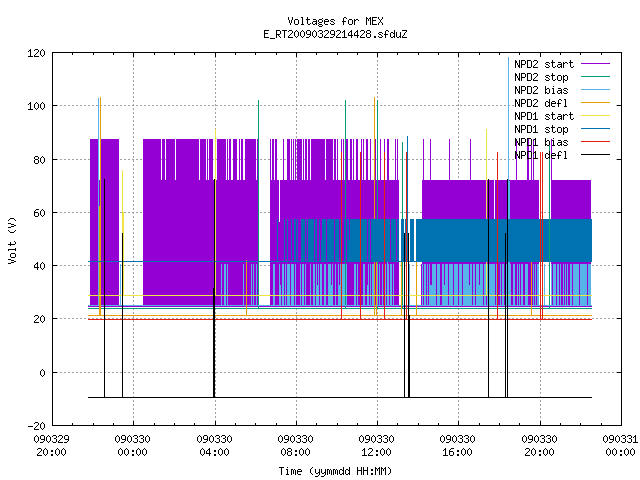
Task: Click the 'NPD2 start' legend label
Action: pyautogui.click(x=544, y=64)
